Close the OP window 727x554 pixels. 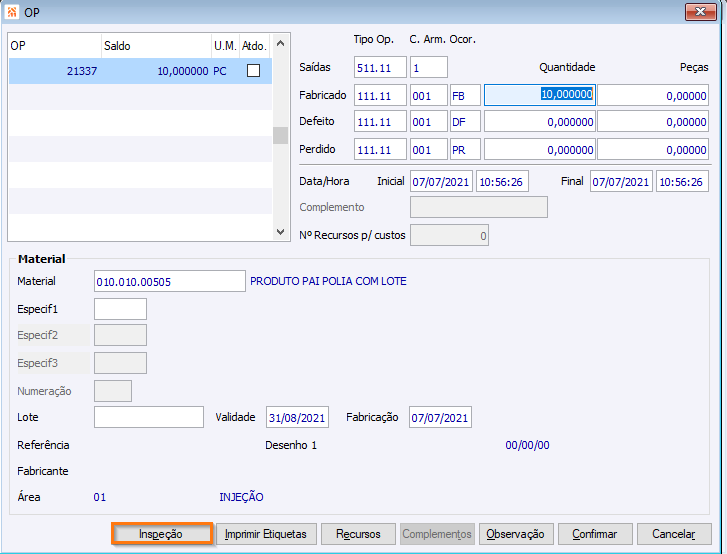pos(701,12)
